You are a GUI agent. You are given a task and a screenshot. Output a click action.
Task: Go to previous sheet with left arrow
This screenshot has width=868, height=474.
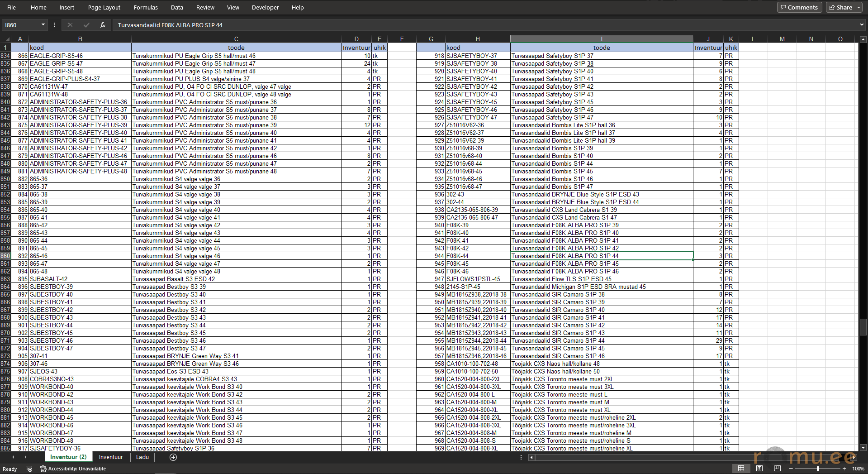tap(13, 457)
